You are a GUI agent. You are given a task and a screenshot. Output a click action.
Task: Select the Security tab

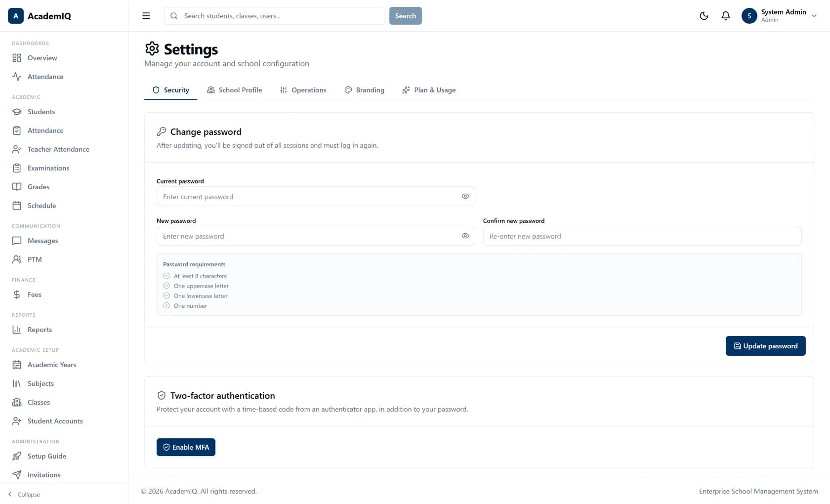[x=170, y=90]
